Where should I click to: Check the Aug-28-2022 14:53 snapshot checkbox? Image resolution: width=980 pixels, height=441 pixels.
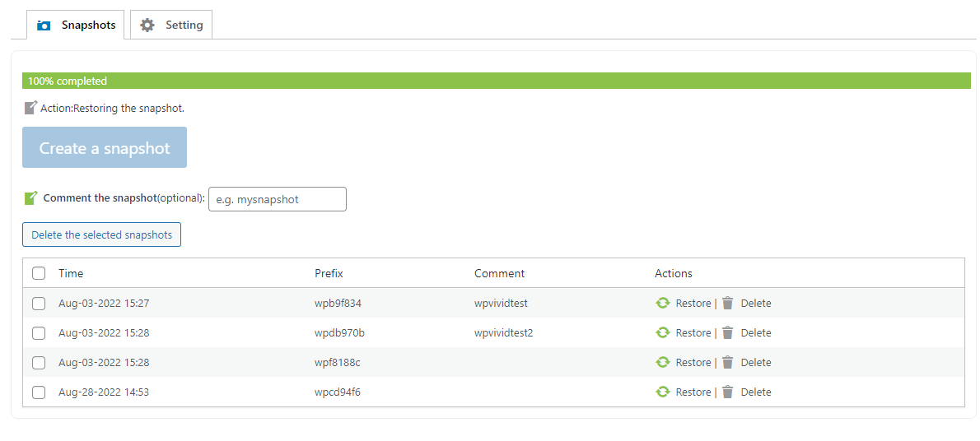click(39, 392)
